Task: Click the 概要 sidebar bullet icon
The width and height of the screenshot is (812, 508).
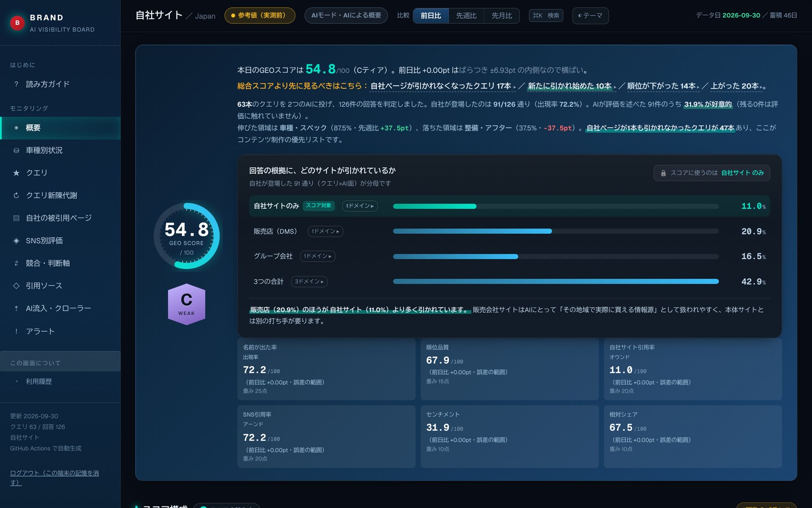Action: pyautogui.click(x=16, y=128)
